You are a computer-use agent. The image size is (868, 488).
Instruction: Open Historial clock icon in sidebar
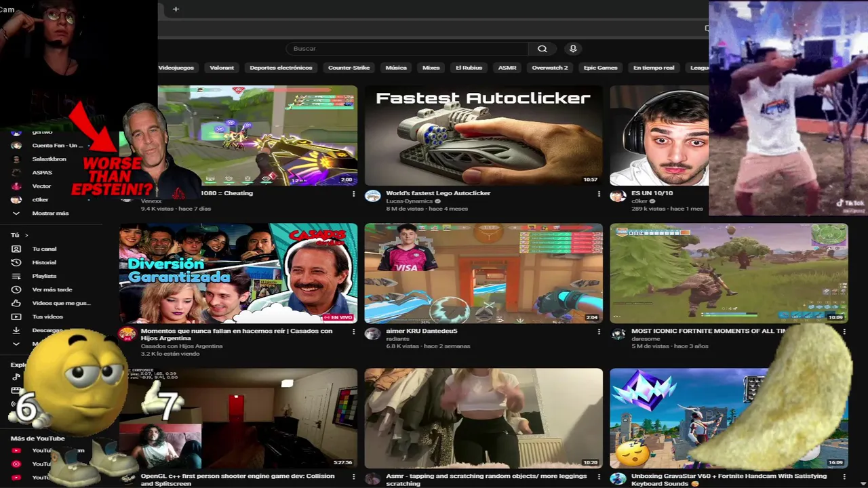[x=16, y=262]
